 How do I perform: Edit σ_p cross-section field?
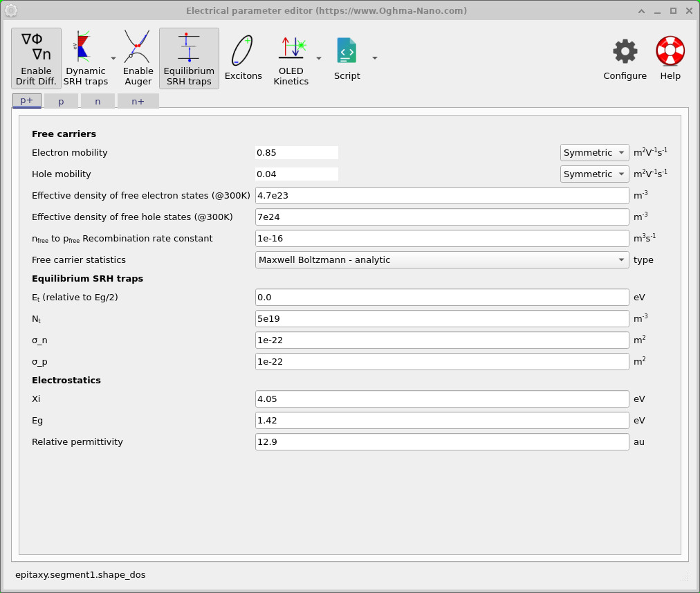(x=442, y=362)
